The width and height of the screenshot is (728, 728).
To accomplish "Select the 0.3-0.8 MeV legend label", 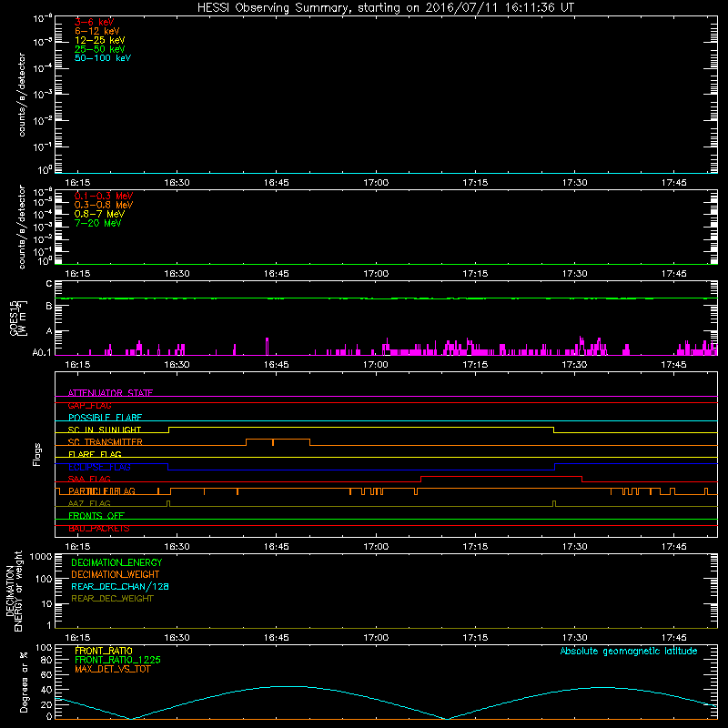I will [104, 205].
